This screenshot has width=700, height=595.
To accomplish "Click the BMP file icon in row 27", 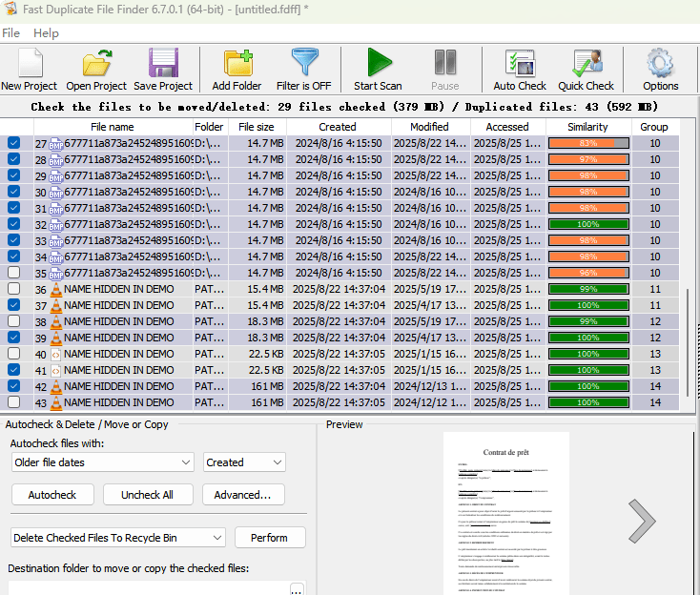I will pyautogui.click(x=56, y=144).
